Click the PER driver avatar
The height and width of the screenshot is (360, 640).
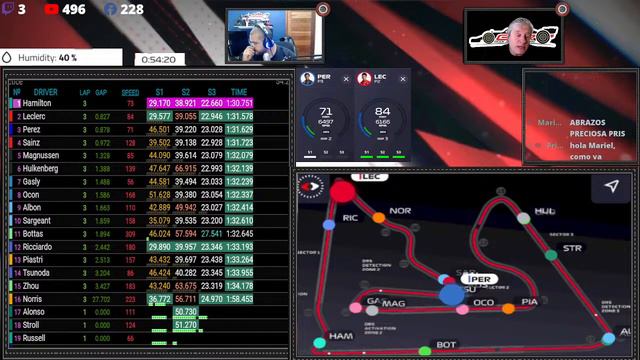pos(307,78)
